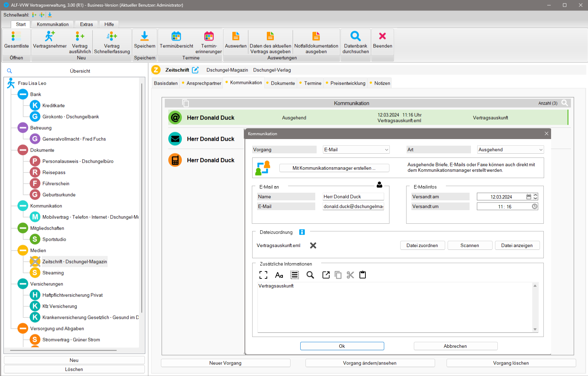Click the search icon in text toolbar
The width and height of the screenshot is (588, 376).
pyautogui.click(x=310, y=275)
